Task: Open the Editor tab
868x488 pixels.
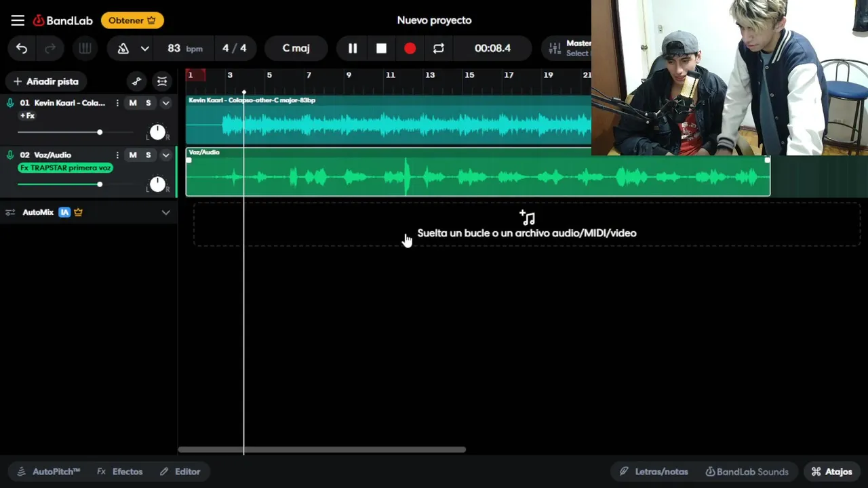Action: point(180,472)
